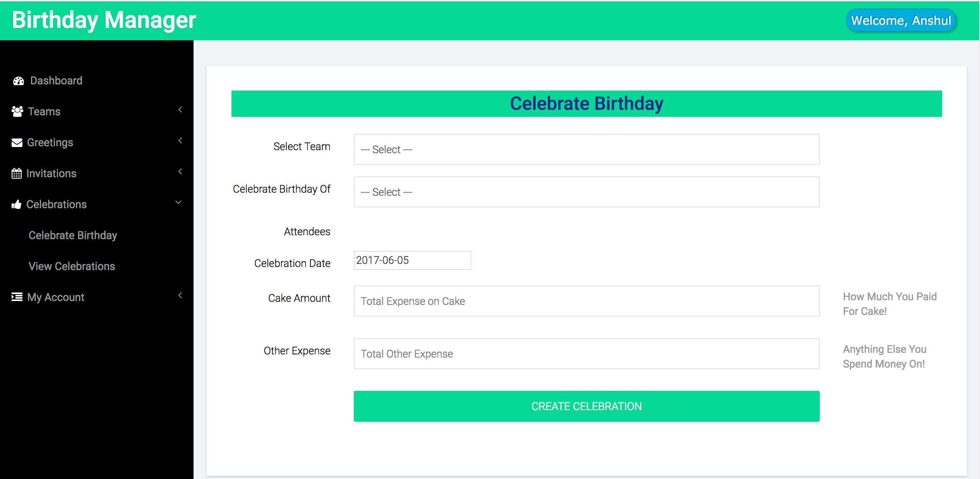Expand the My Account section
This screenshot has width=980, height=479.
180,295
